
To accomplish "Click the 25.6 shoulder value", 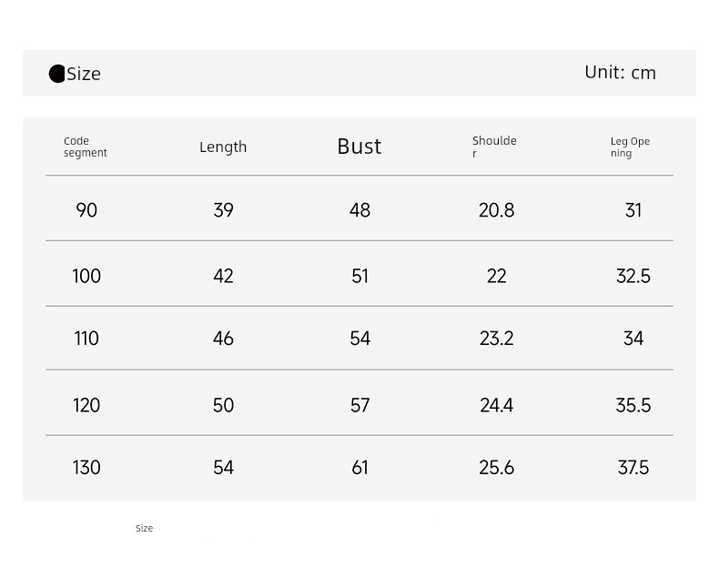I will tap(497, 468).
